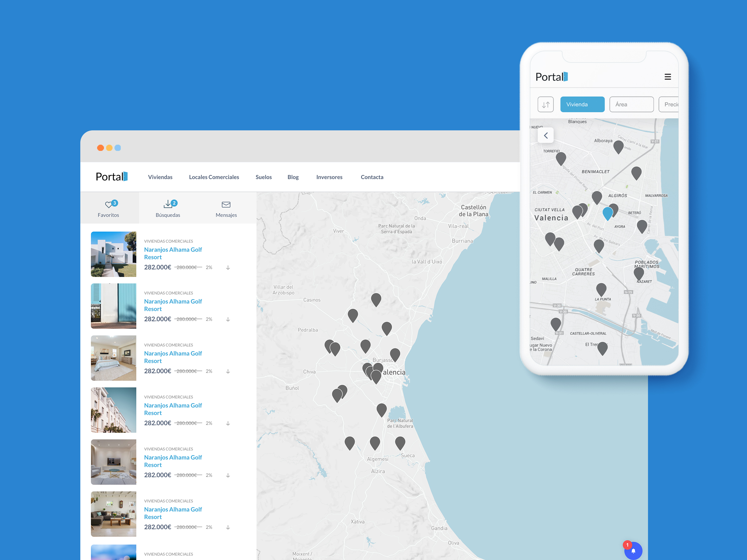Screen dimensions: 747x560
Task: Click the down arrow on fourth listing
Action: (x=228, y=423)
